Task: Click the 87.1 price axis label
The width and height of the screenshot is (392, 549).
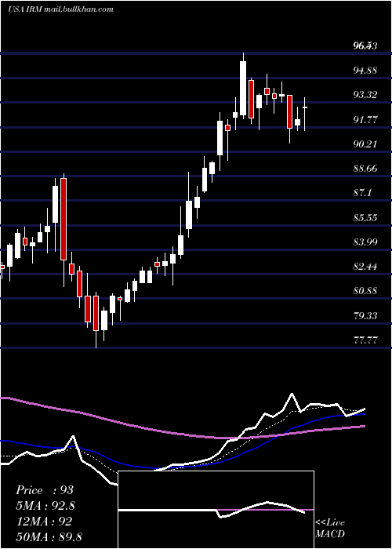Action: click(x=362, y=193)
